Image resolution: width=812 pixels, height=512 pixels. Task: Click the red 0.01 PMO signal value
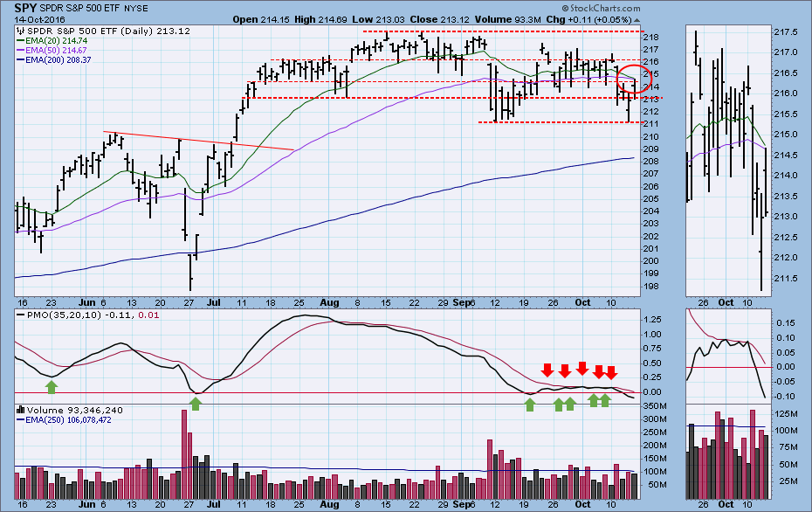pos(149,315)
